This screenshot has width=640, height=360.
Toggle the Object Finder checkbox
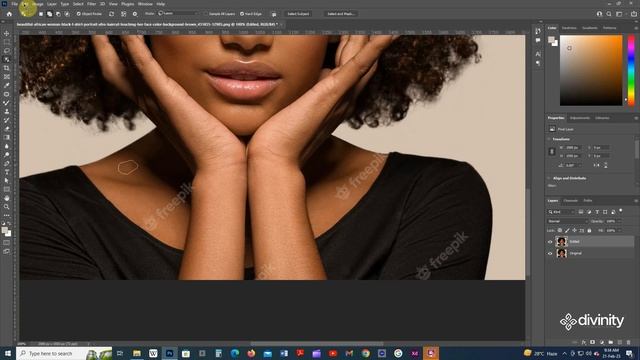coord(79,14)
